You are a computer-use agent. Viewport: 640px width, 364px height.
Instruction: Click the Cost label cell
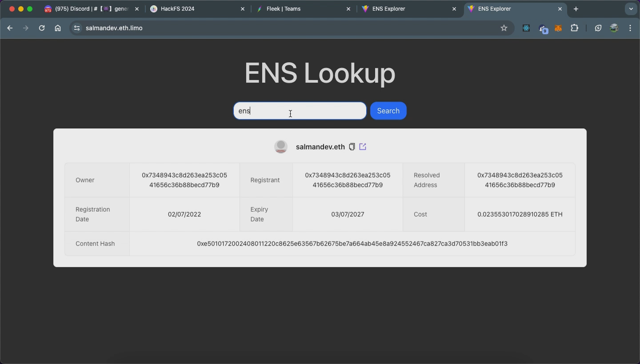click(x=434, y=214)
